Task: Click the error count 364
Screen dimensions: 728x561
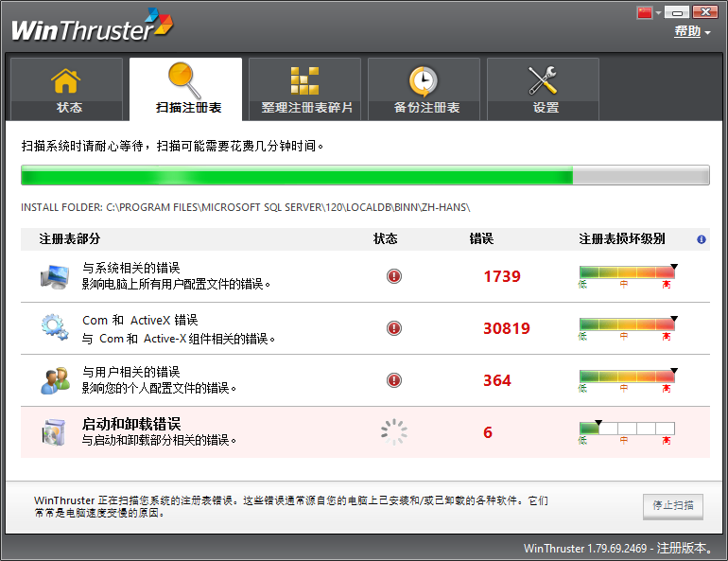Action: click(x=497, y=380)
